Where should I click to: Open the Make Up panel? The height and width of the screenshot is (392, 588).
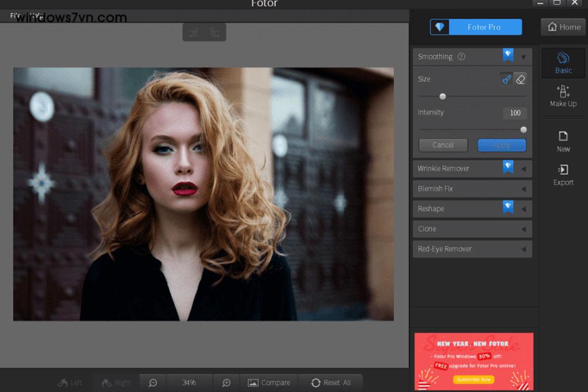tap(563, 96)
